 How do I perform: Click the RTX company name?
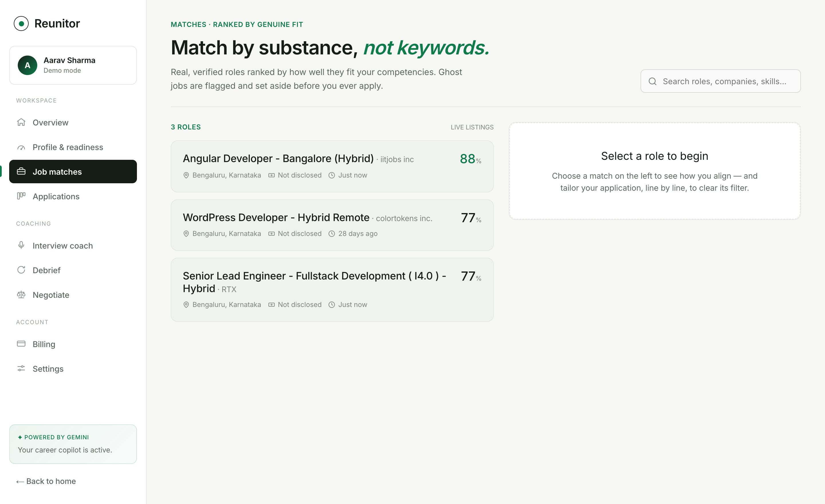[229, 290]
